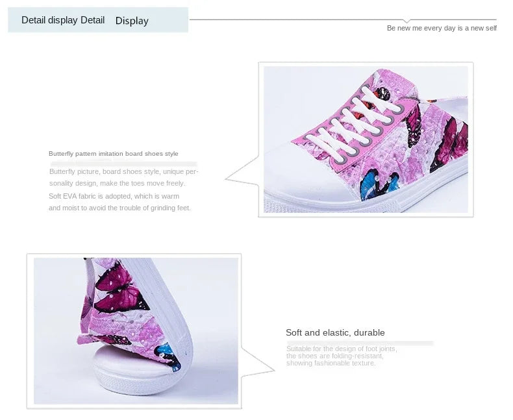Viewport: 513px width, 420px height.
Task: Click the shoe laces close-up image
Action: tap(366, 140)
